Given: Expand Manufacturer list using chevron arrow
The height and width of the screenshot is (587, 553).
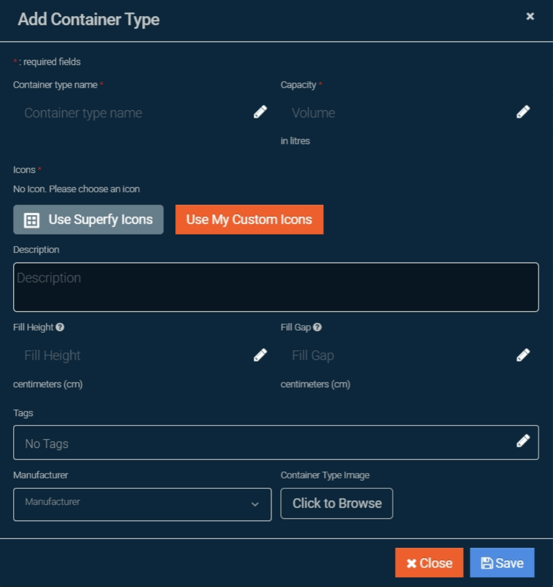Looking at the screenshot, I should point(255,504).
